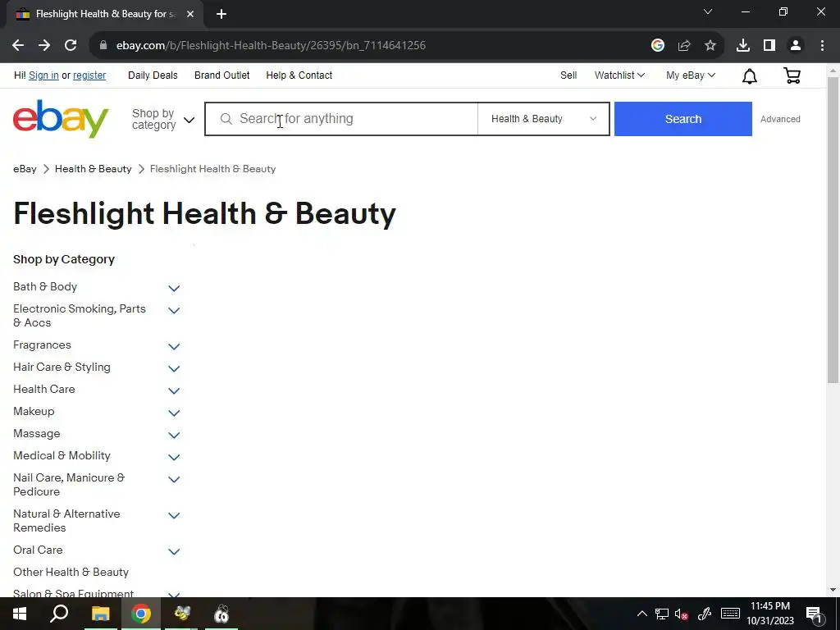Image resolution: width=840 pixels, height=630 pixels.
Task: Expand Health Care category
Action: tap(174, 390)
